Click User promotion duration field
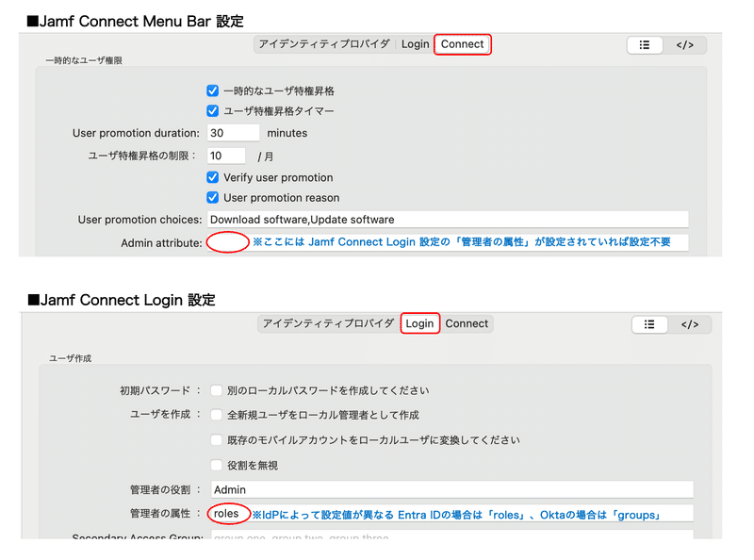754x560 pixels. pos(233,133)
